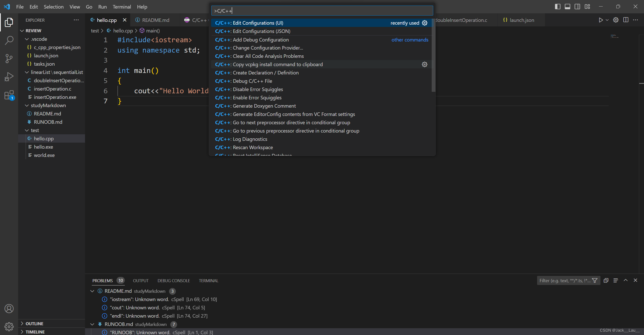Switch to the TERMINAL tab
644x335 pixels.
(x=209, y=280)
